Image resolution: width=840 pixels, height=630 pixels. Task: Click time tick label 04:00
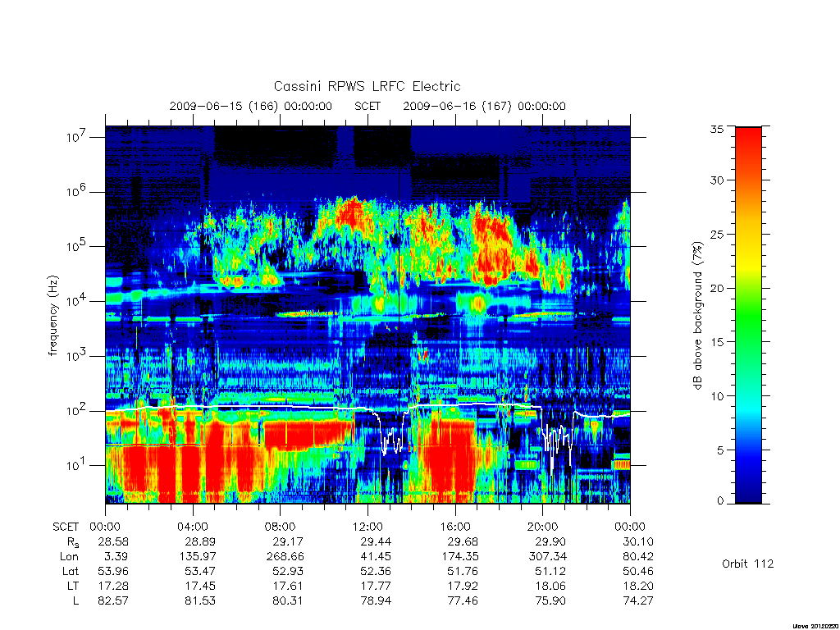tap(193, 527)
